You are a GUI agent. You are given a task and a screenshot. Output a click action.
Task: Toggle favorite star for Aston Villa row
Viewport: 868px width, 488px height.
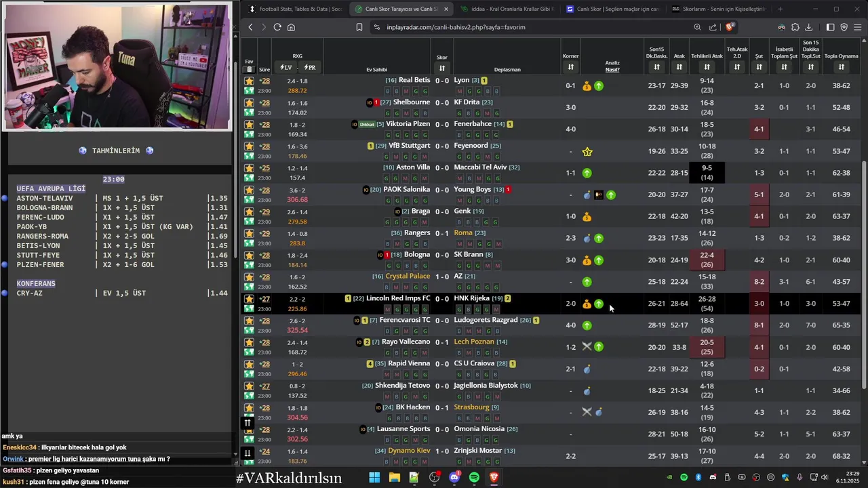click(249, 167)
